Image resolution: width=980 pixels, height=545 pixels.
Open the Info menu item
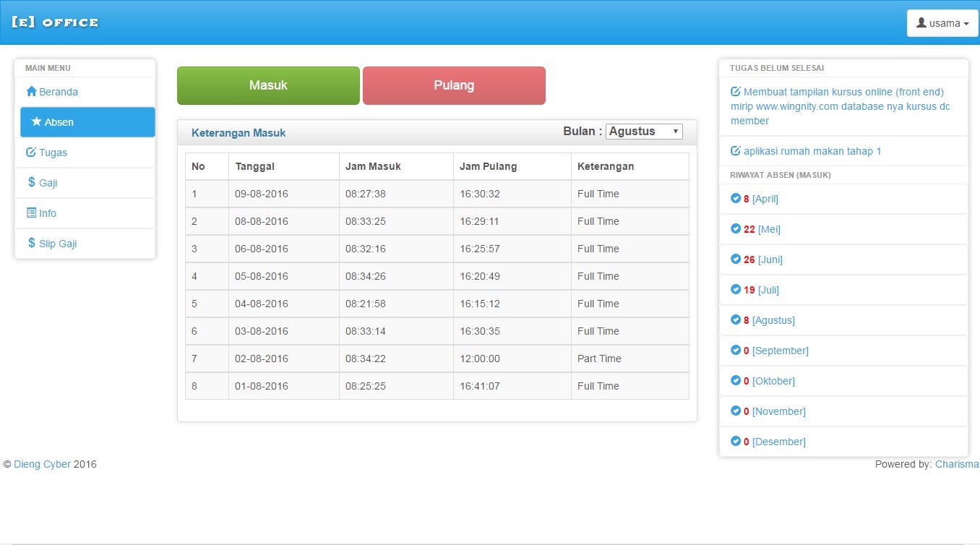coord(85,213)
